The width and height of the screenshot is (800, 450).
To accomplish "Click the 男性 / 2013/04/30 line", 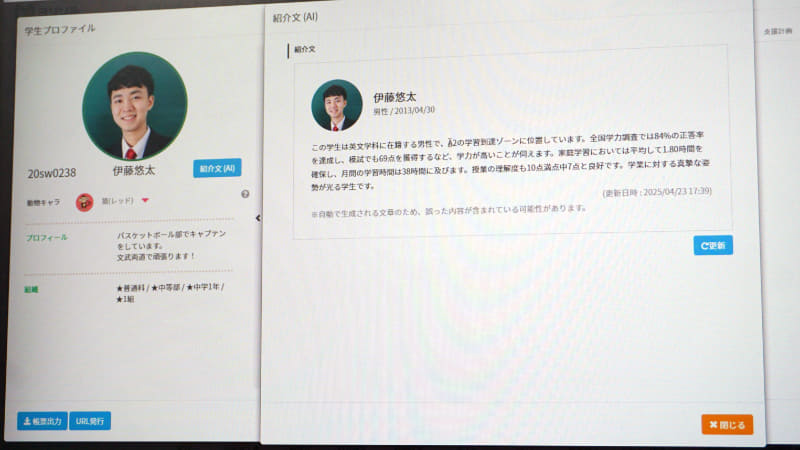I will pos(404,111).
